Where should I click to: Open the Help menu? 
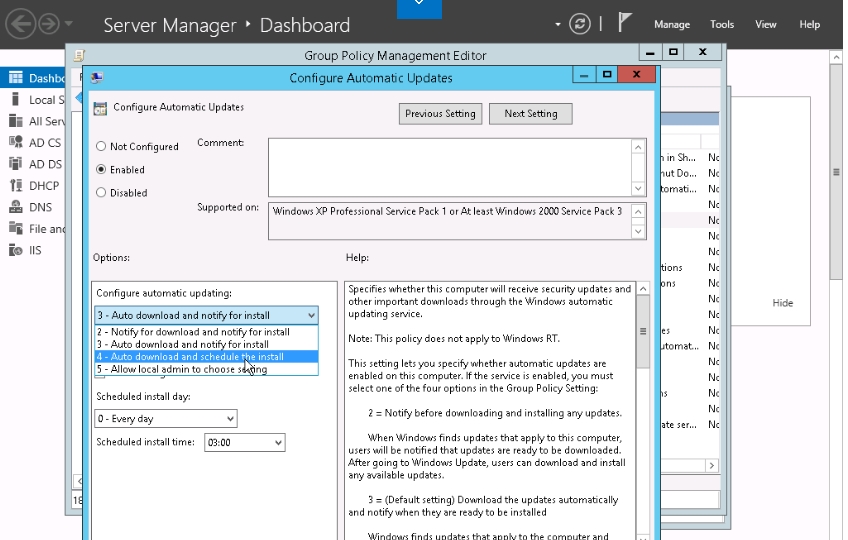(x=810, y=24)
